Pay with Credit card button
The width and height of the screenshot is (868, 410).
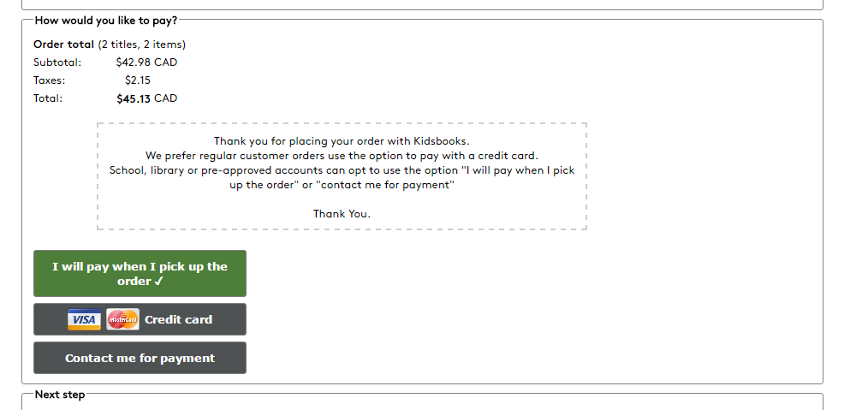point(178,319)
